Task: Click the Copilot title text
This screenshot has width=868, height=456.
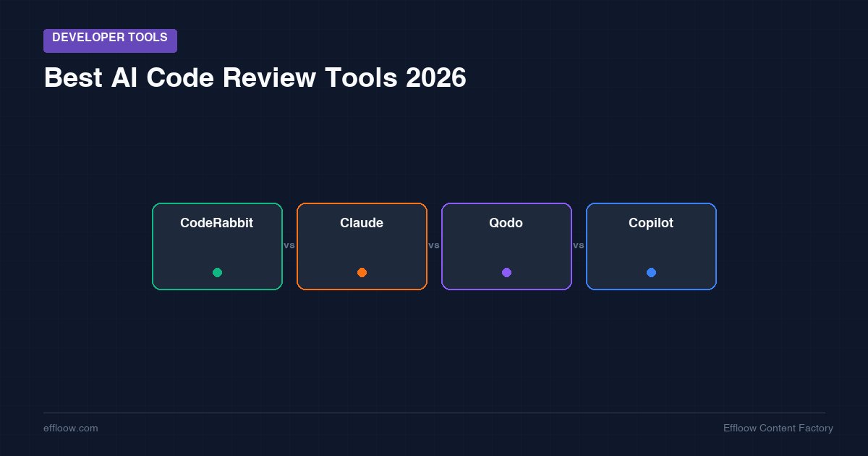Action: coord(651,223)
